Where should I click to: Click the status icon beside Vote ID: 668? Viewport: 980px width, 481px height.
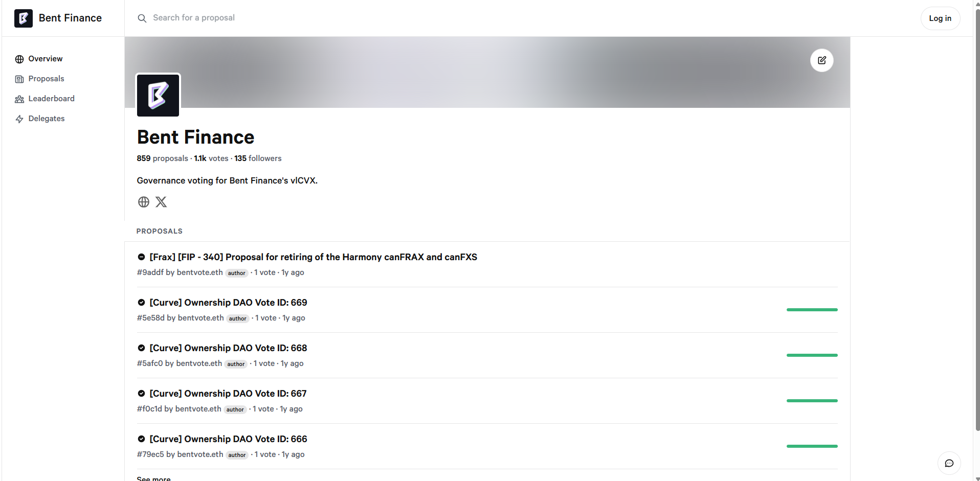(x=142, y=348)
